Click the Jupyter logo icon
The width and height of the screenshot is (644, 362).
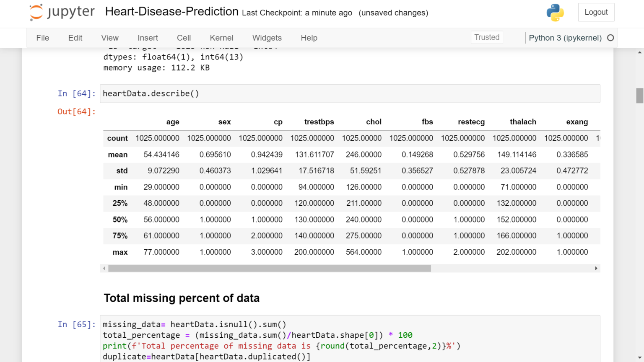pos(36,12)
